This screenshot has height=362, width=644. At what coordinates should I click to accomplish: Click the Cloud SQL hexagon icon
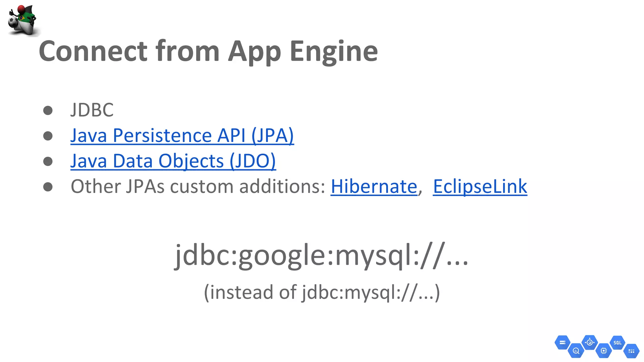pyautogui.click(x=617, y=343)
